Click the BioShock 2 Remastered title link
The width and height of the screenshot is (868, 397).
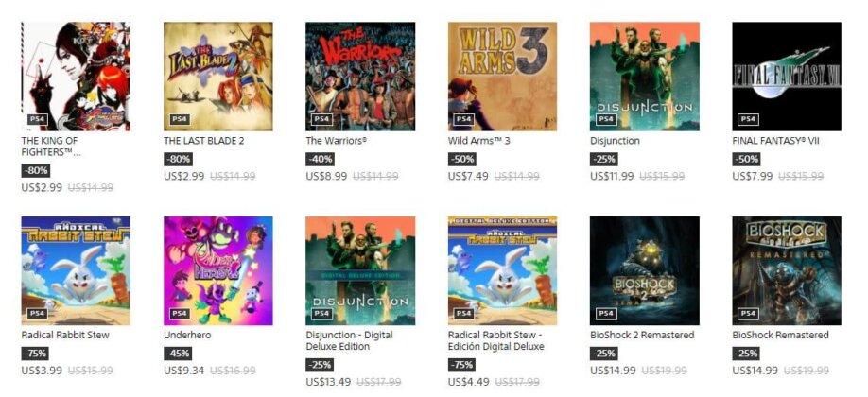click(x=642, y=335)
